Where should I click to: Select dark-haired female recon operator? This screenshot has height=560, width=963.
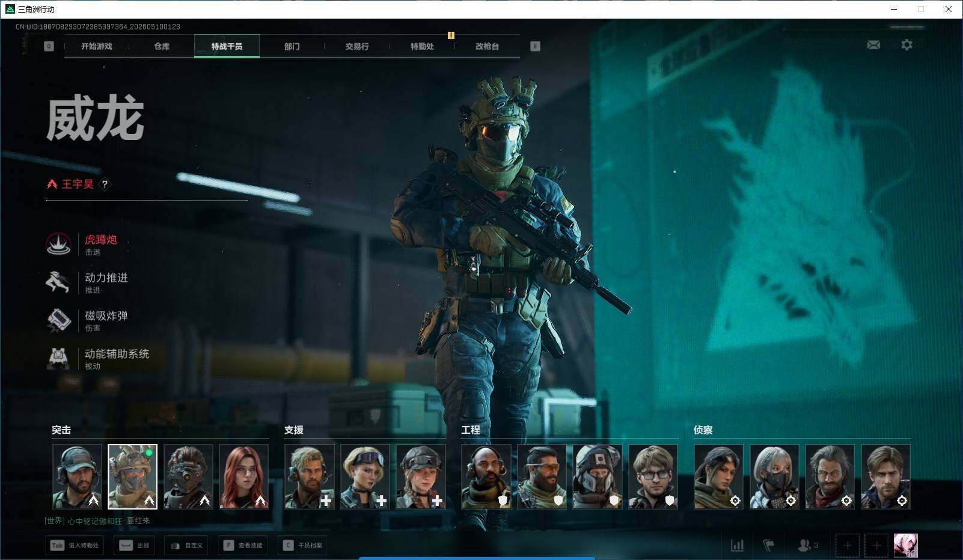click(719, 477)
